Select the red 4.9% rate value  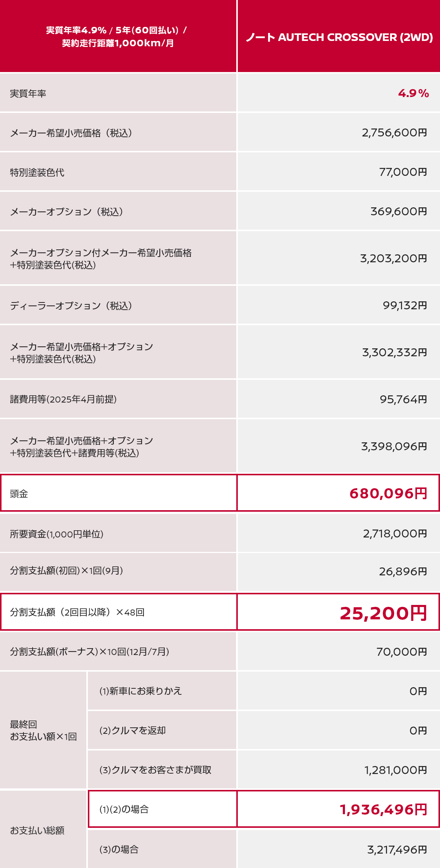413,93
